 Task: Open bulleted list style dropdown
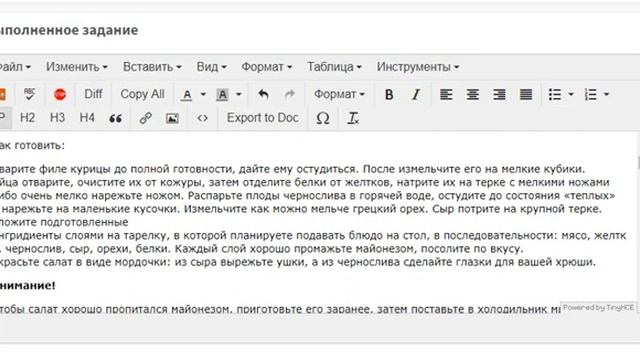[571, 95]
